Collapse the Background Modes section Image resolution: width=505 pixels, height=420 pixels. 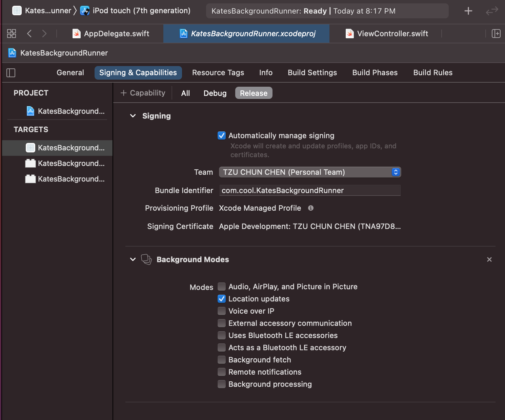(133, 259)
